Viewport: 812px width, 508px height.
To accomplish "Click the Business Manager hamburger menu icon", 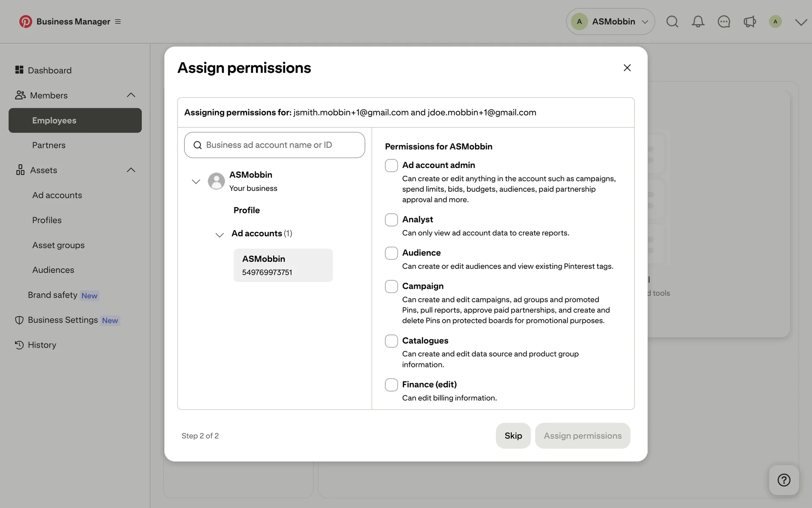I will (118, 22).
